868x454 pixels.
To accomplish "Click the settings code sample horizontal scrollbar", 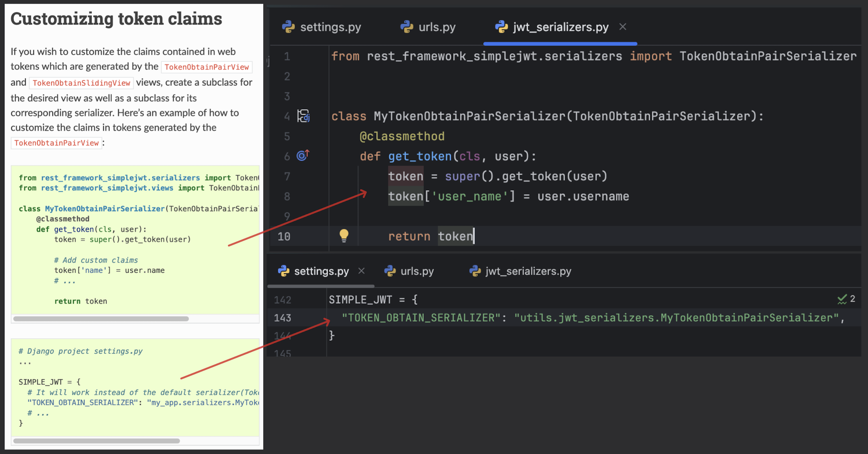I will (x=96, y=441).
